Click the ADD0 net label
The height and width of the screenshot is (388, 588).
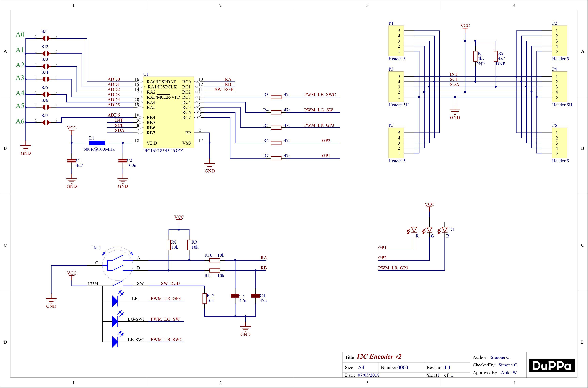114,79
